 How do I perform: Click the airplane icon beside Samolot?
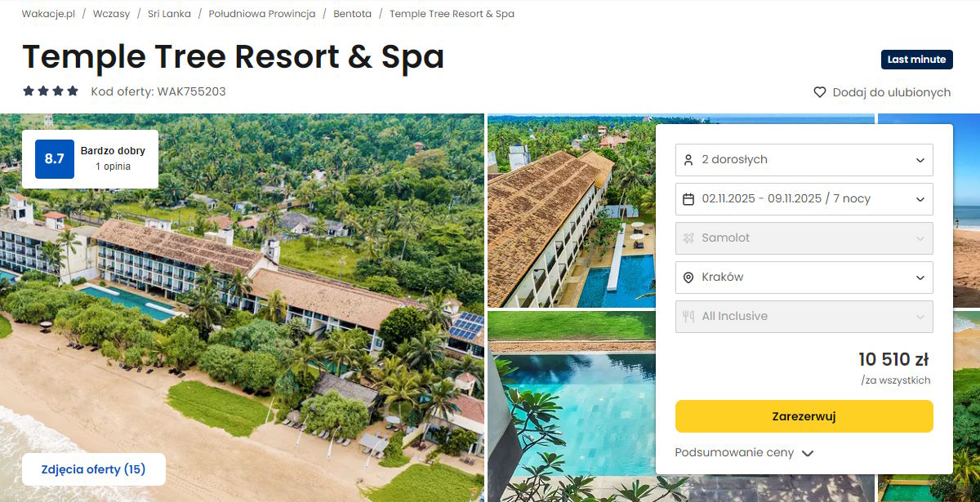point(688,238)
